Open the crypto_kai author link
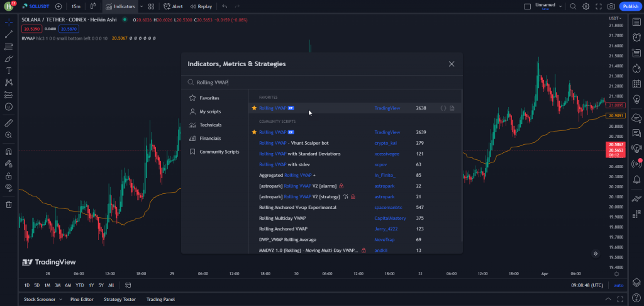 [386, 143]
